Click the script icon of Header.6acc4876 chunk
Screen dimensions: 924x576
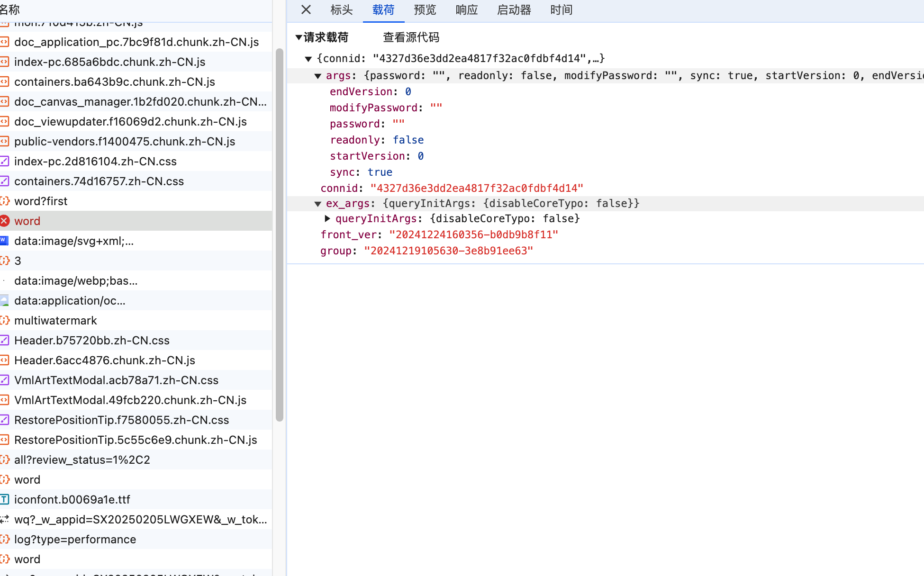pos(5,360)
